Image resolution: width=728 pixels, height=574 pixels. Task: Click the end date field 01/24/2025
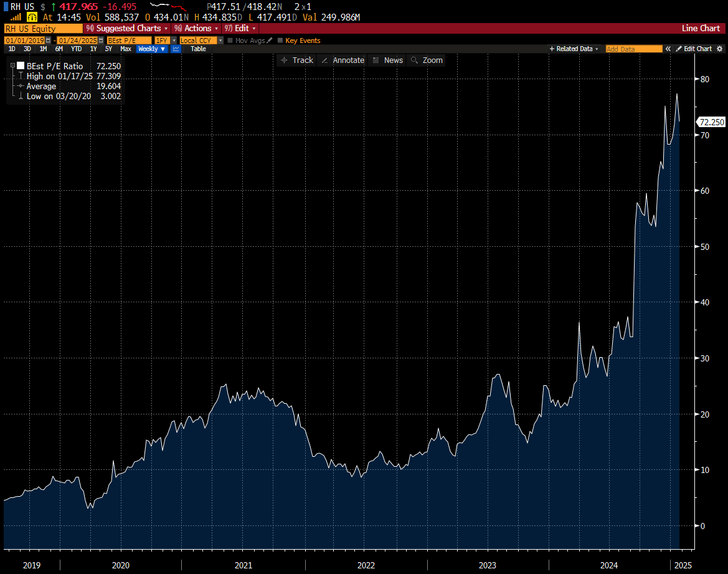coord(78,41)
